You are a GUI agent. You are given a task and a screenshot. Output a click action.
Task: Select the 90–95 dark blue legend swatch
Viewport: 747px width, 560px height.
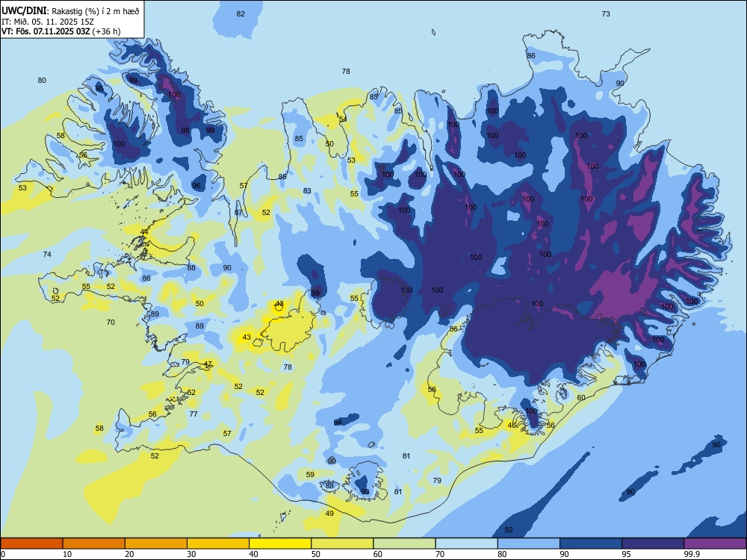click(x=591, y=544)
